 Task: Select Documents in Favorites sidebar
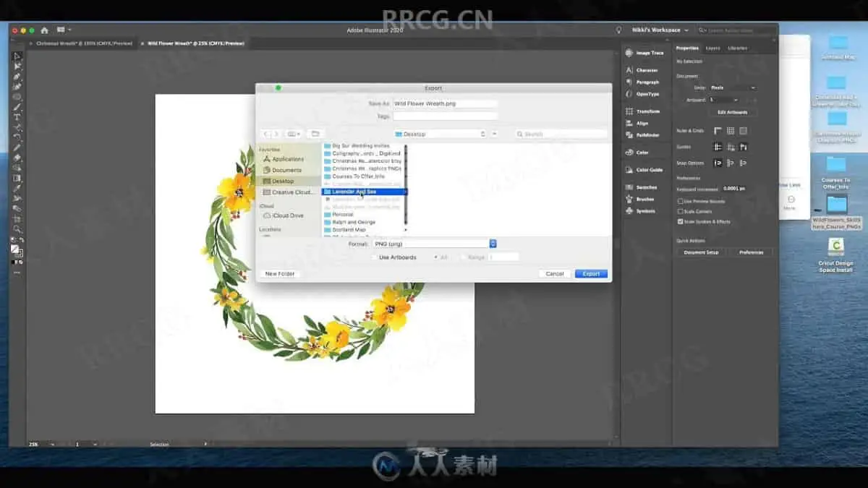(286, 170)
